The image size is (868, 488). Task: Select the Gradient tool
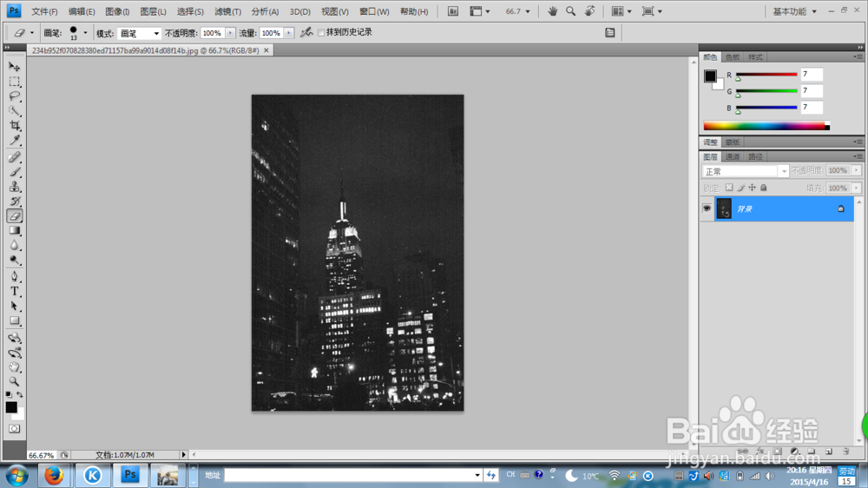[x=15, y=230]
